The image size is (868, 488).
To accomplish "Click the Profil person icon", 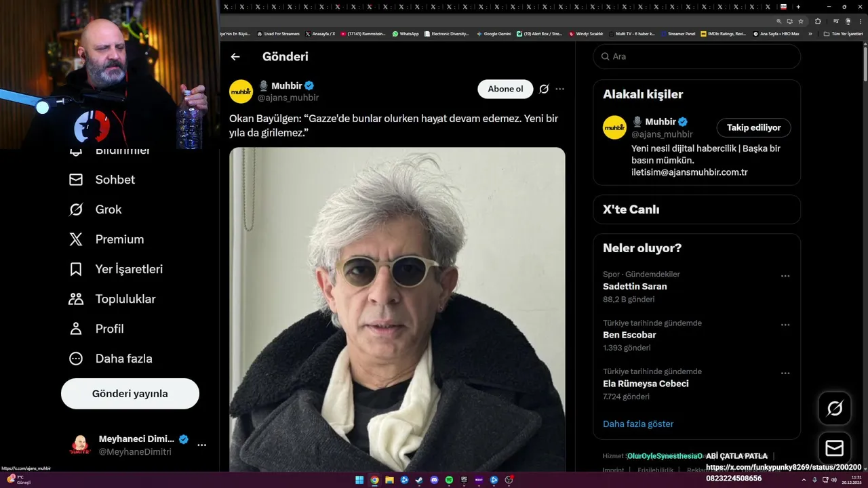I will tap(76, 329).
